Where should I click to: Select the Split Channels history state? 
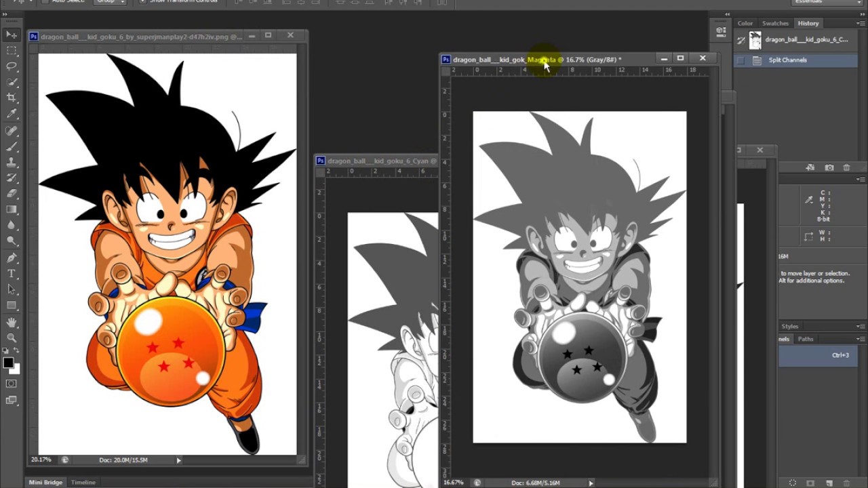point(796,60)
